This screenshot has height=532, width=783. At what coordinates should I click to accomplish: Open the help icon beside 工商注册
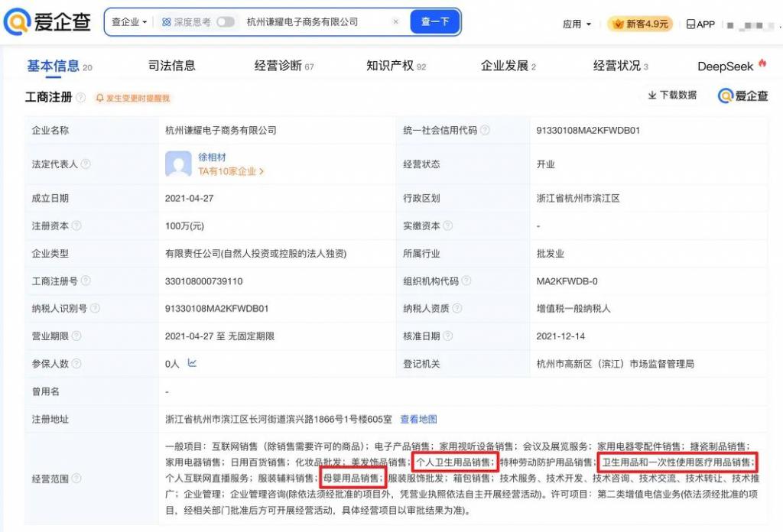[80, 97]
